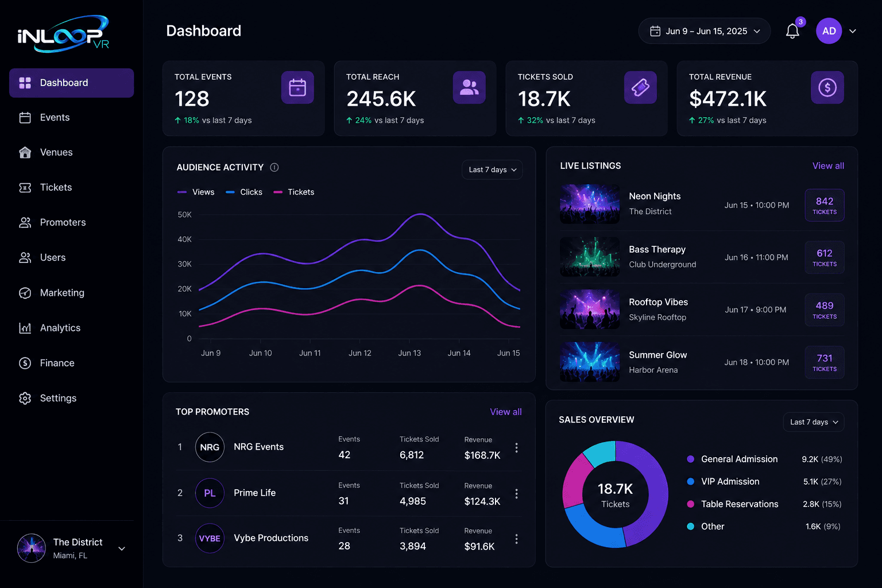Click the Audience Activity info icon
Screen dimensions: 882x588
[x=274, y=167]
